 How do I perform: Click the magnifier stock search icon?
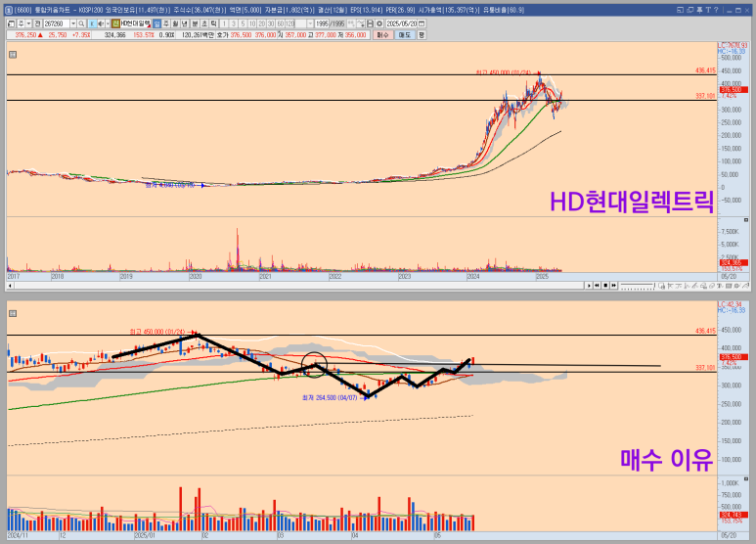click(x=81, y=23)
